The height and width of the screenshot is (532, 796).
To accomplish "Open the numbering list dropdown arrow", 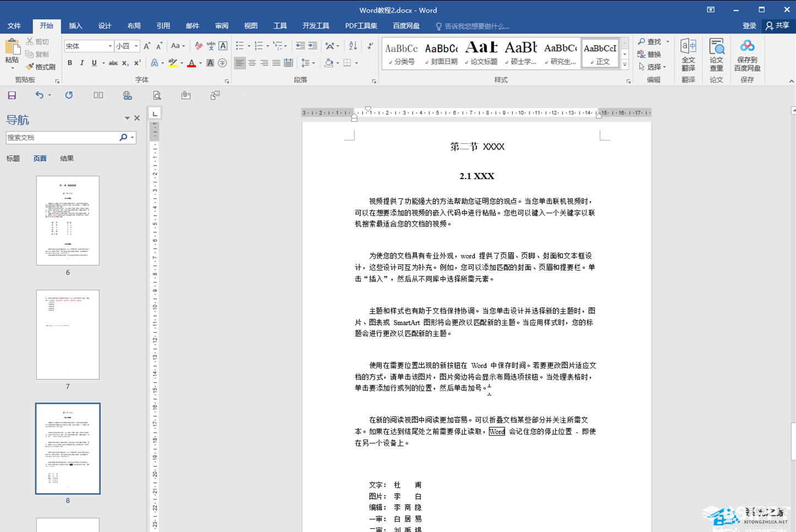I will click(268, 46).
